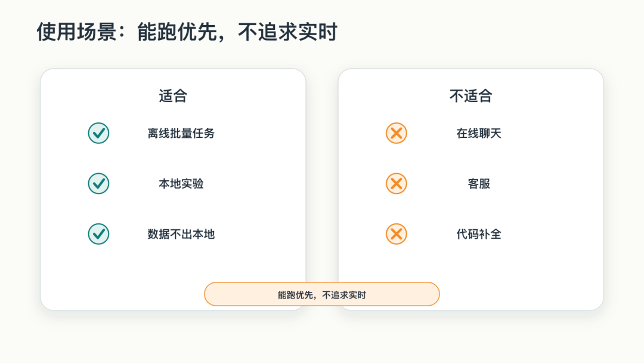Select the slide title 使用场景：能跑优先，不追求实时
Viewport: 644px width, 363px height.
pos(187,32)
